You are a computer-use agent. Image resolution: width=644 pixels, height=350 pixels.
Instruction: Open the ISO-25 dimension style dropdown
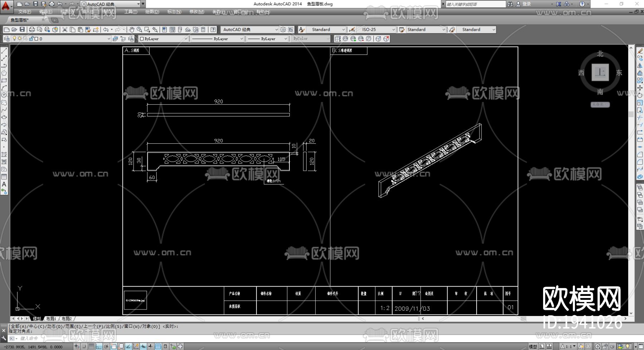[394, 30]
